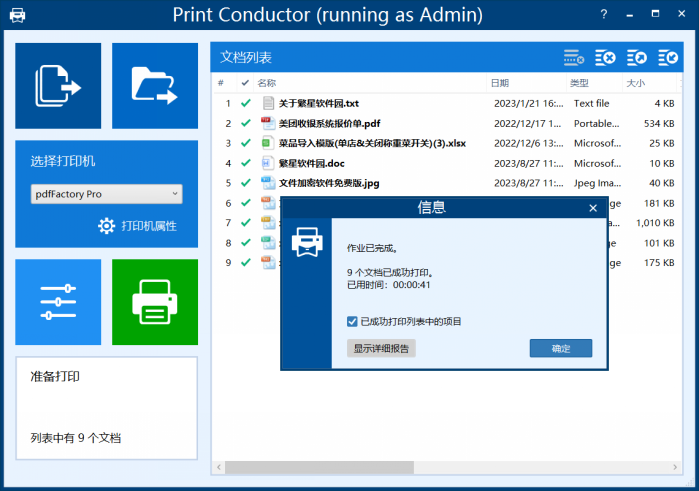This screenshot has height=491, width=699.
Task: Click the 534 KB size cell
Action: [x=659, y=124]
